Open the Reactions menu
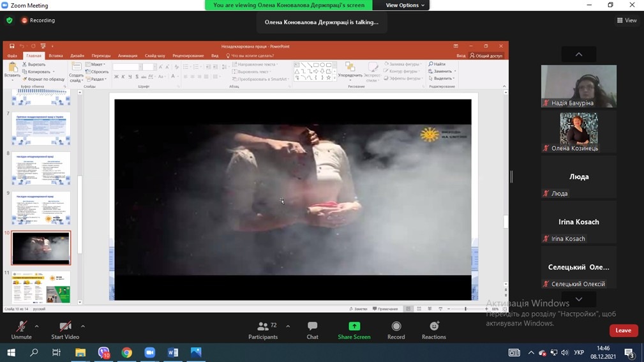The height and width of the screenshot is (362, 644). point(434,329)
